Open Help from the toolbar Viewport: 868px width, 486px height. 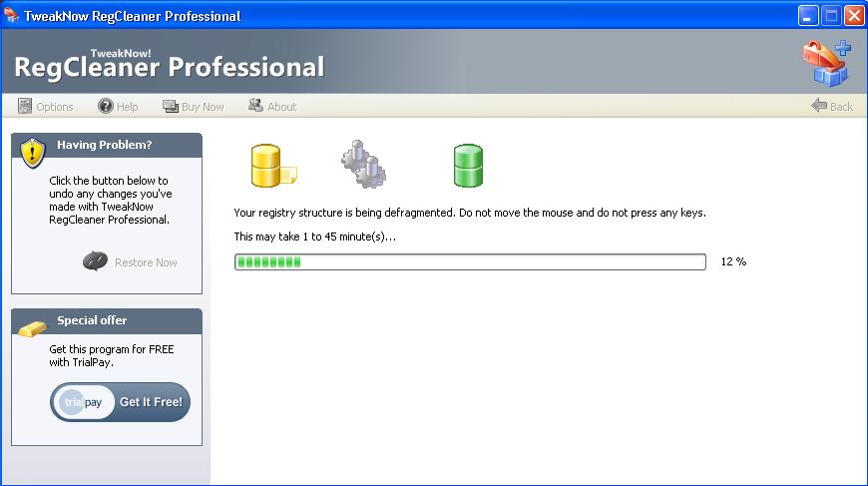tap(118, 106)
